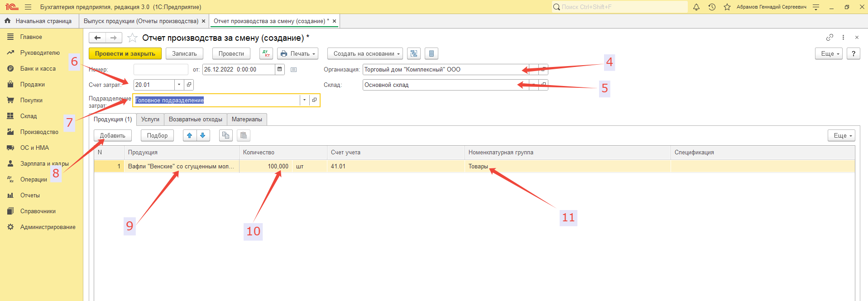This screenshot has height=301, width=868.
Task: Move row down with blue arrow
Action: click(203, 135)
